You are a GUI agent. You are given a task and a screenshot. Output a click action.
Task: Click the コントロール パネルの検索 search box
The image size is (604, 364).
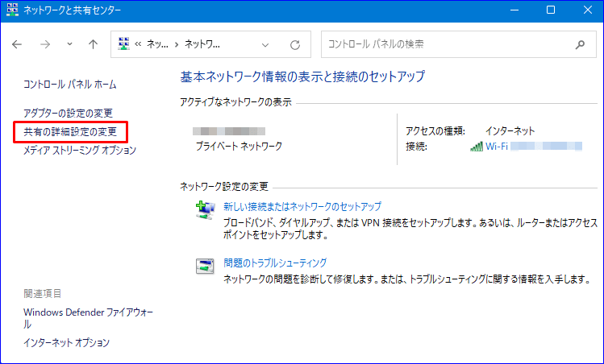tap(458, 44)
